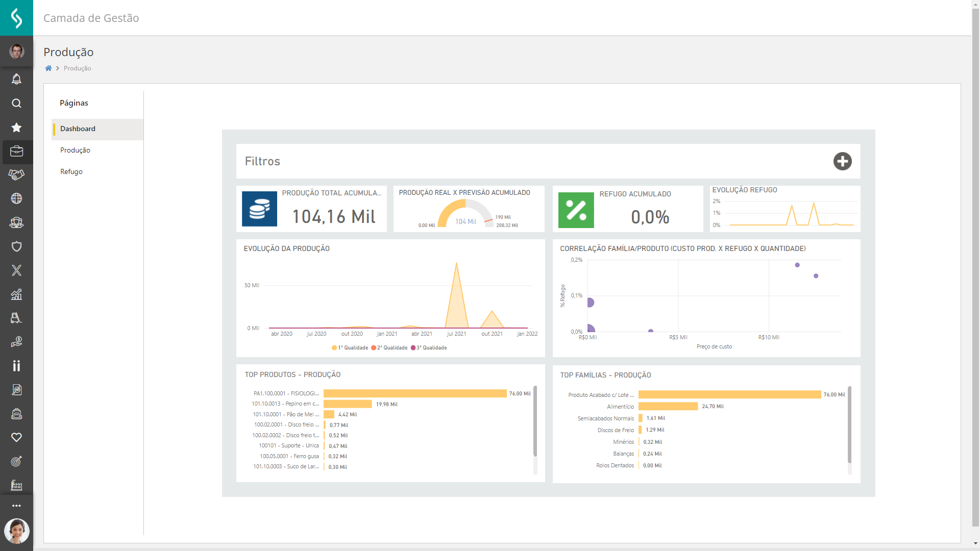
Task: Open the notifications bell icon
Action: (16, 79)
